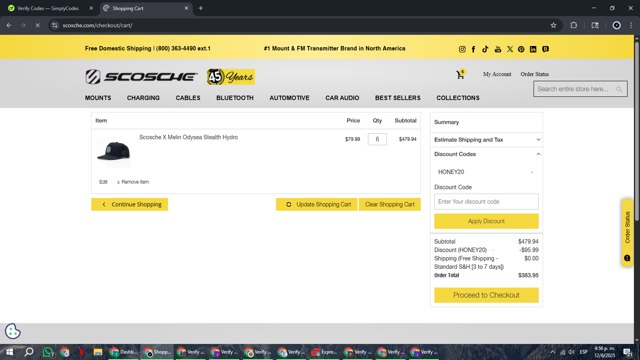Click Apply Discount button
This screenshot has width=640, height=360.
click(486, 221)
